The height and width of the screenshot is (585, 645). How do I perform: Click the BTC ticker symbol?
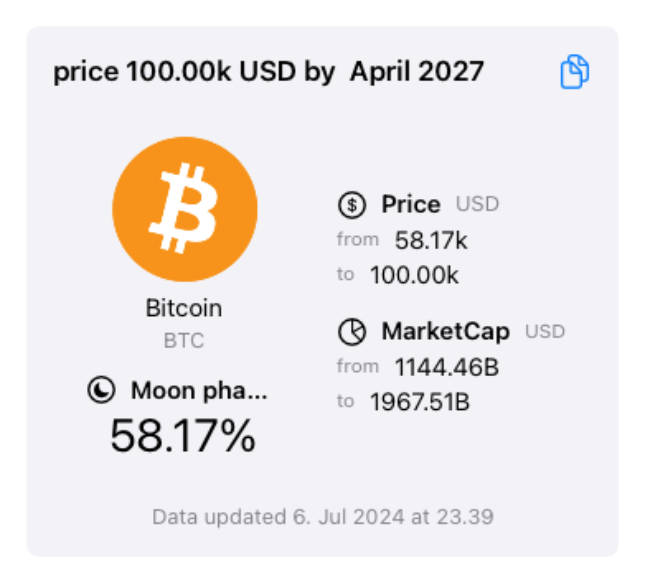[x=184, y=341]
